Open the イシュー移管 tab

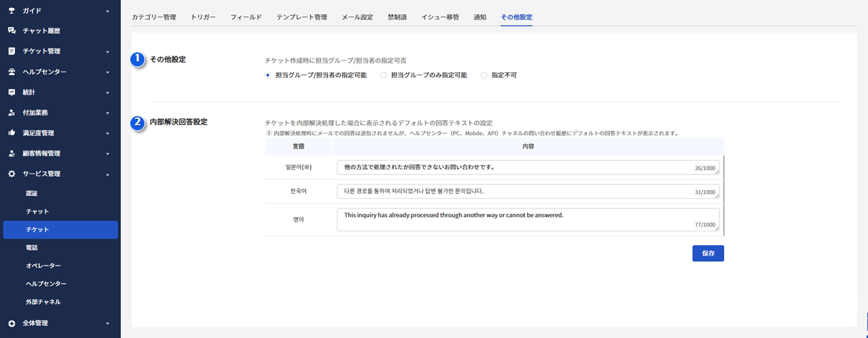(x=440, y=16)
